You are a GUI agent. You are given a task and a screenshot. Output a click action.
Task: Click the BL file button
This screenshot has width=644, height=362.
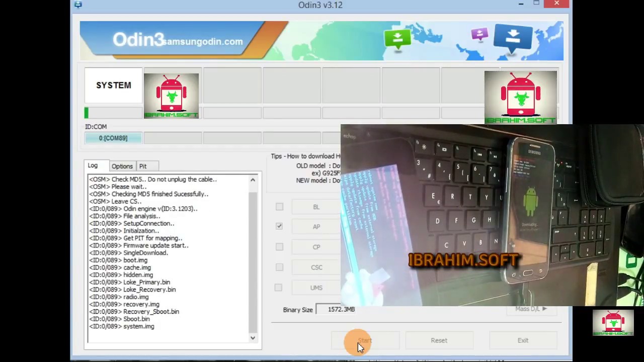point(316,207)
